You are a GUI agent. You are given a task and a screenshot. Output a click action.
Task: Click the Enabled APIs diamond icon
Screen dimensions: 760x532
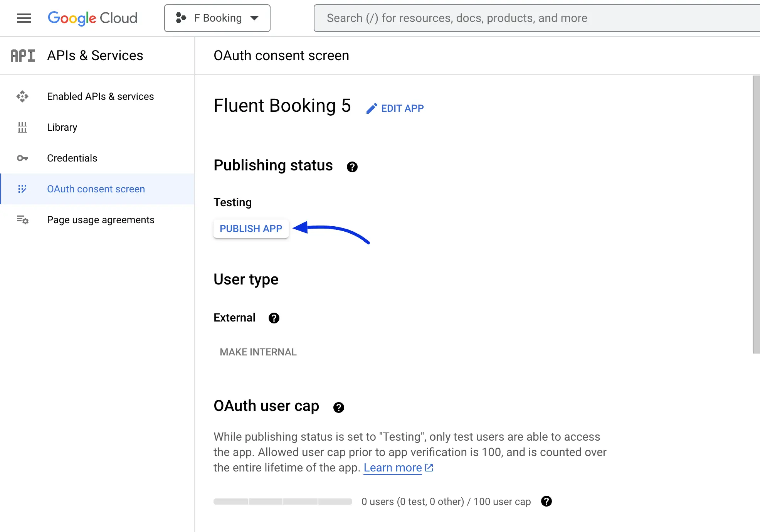[22, 96]
